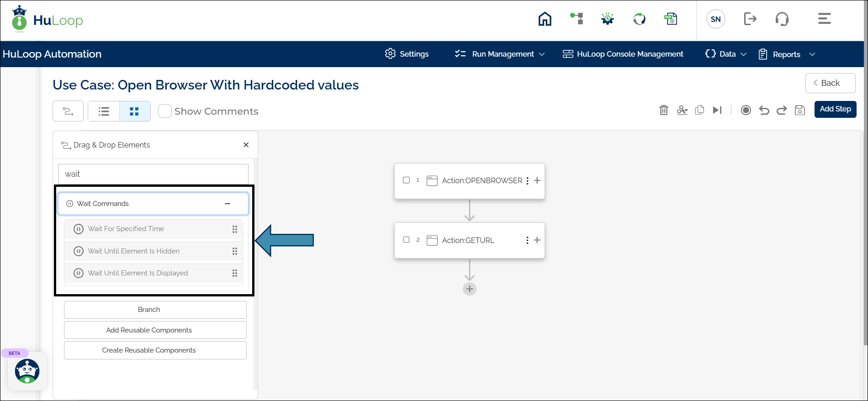The height and width of the screenshot is (401, 868).
Task: Add a step at the flow end plus circle
Action: tap(470, 289)
